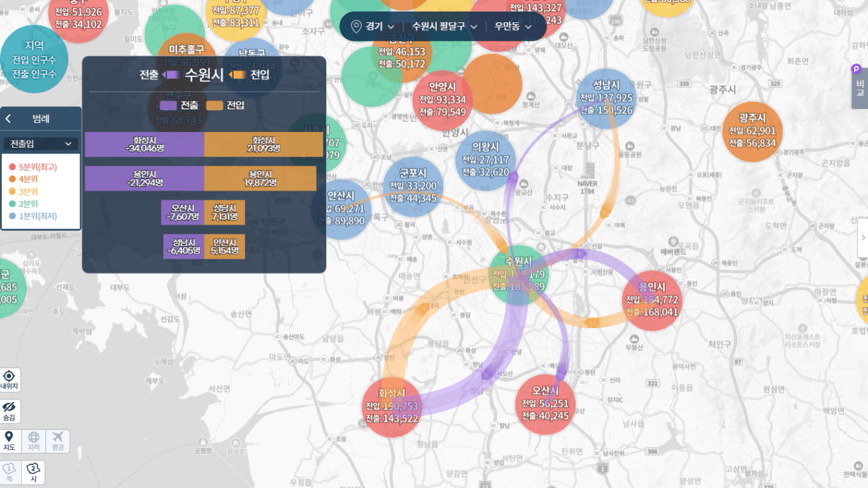This screenshot has height=488, width=868.
Task: Click the 수원시 popup title text
Action: coord(204,75)
